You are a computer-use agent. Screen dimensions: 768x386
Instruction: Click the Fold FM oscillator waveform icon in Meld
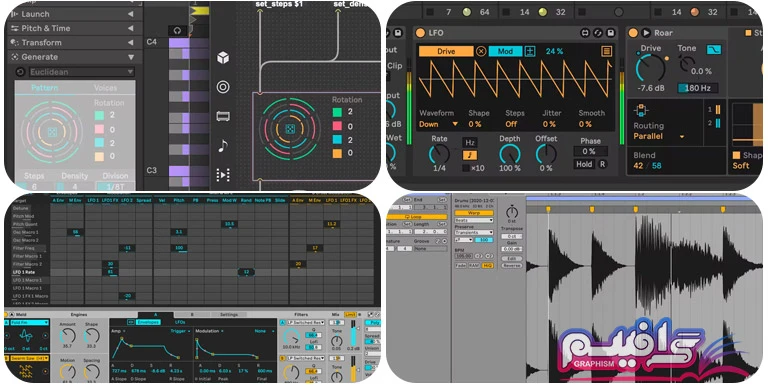(x=26, y=336)
